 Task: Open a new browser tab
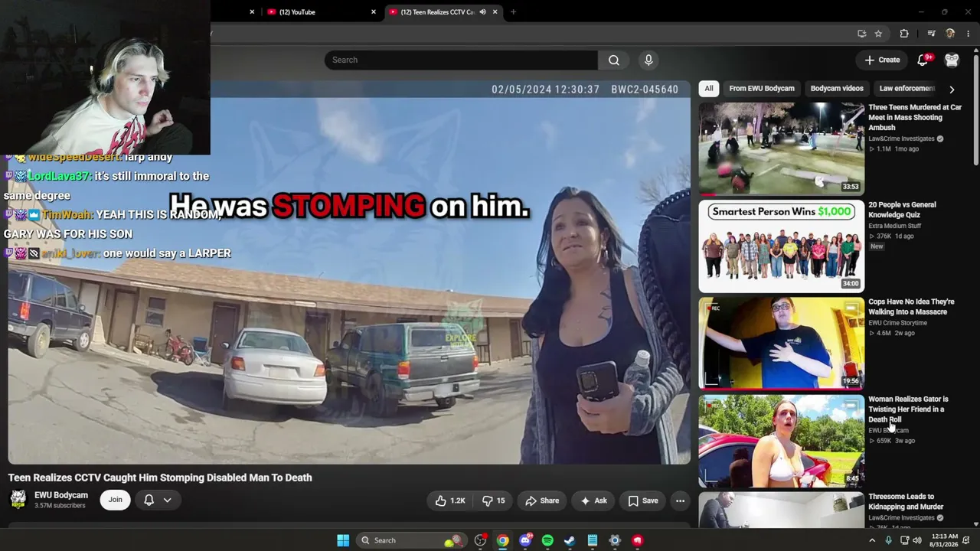point(513,12)
